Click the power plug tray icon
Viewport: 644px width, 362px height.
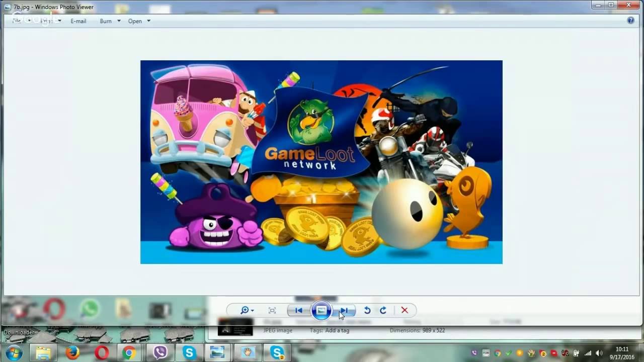click(x=577, y=353)
